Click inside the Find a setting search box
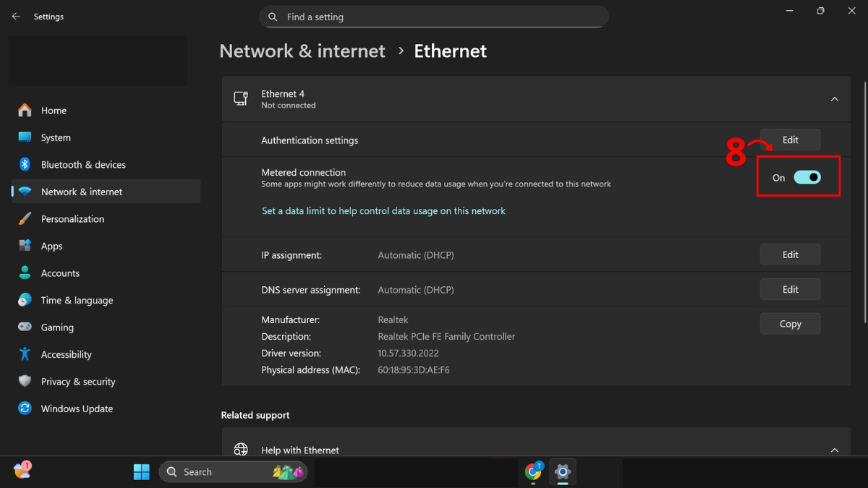Image resolution: width=868 pixels, height=488 pixels. [x=434, y=17]
